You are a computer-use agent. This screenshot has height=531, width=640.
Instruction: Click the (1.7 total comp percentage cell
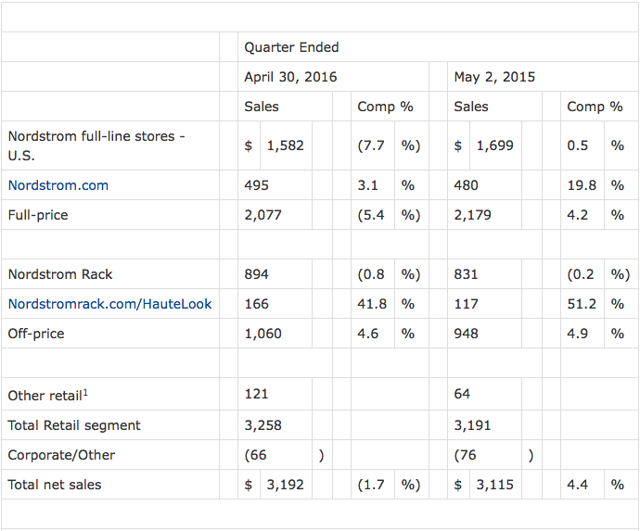pyautogui.click(x=371, y=485)
